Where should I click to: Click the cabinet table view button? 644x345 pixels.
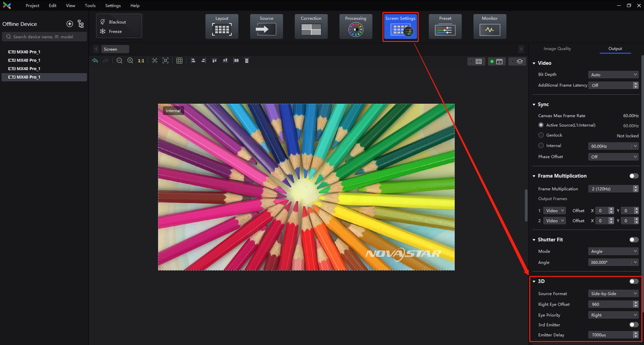coord(476,62)
